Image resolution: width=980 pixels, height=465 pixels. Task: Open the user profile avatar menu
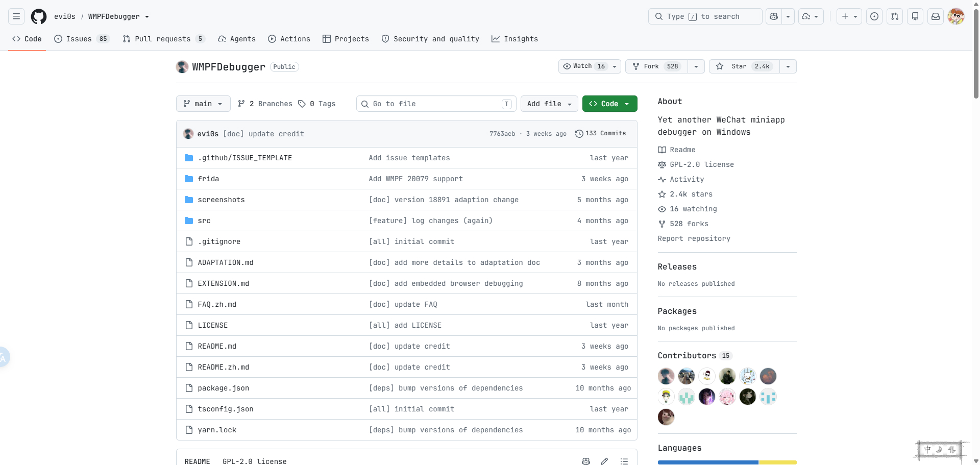coord(956,16)
